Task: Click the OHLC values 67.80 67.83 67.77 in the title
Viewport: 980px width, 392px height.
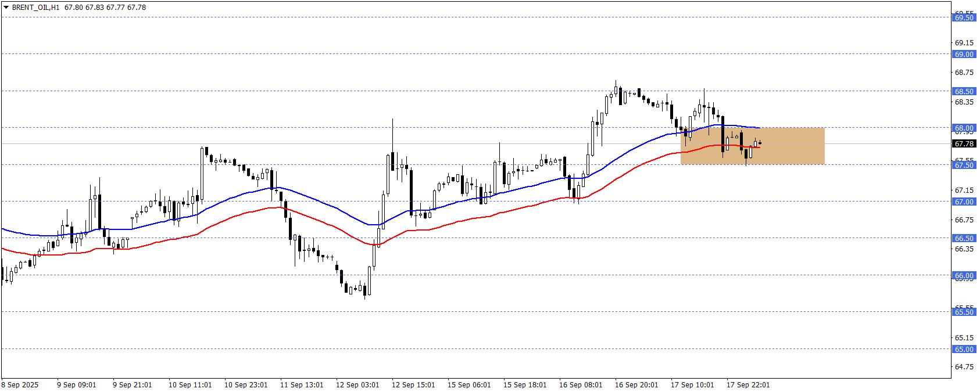Action: 94,8
